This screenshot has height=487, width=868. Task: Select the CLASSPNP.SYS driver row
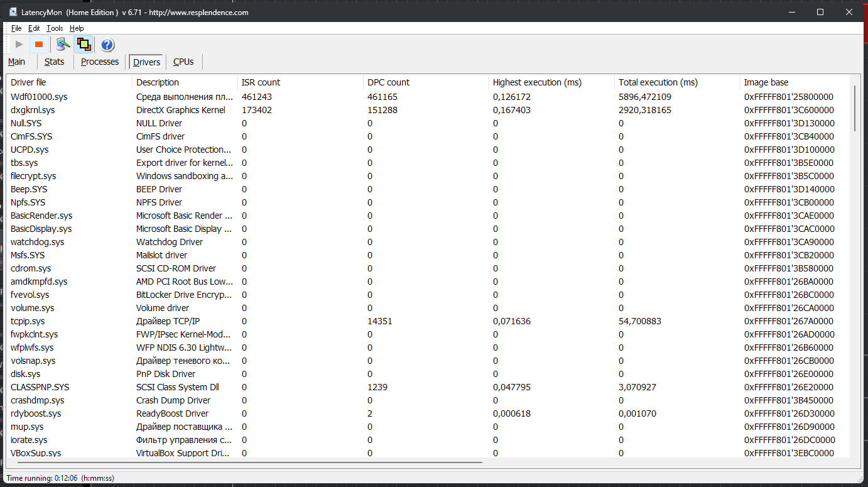[428, 387]
